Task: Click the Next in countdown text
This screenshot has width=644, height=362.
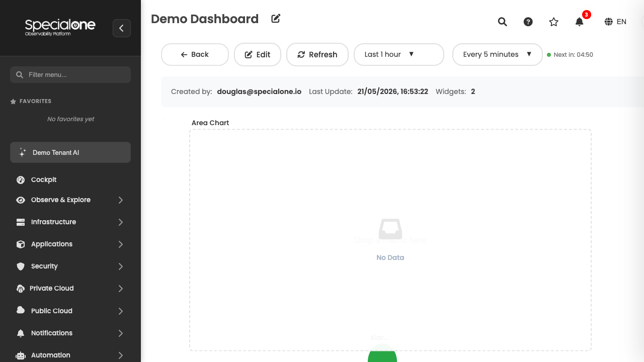Action: (x=573, y=55)
